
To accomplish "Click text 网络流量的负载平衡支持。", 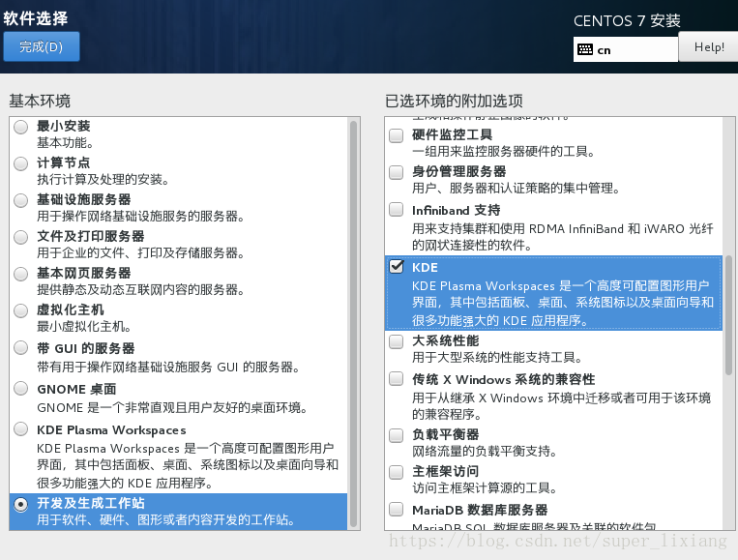I will (485, 451).
